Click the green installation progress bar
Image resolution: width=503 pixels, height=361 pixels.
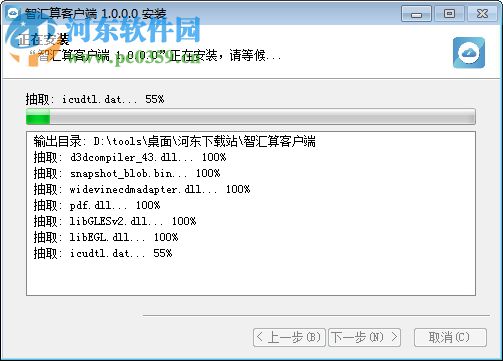251,117
